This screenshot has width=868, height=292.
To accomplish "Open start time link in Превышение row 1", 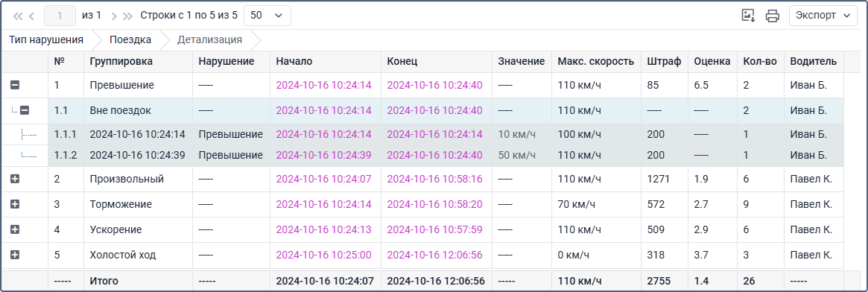I will (324, 85).
